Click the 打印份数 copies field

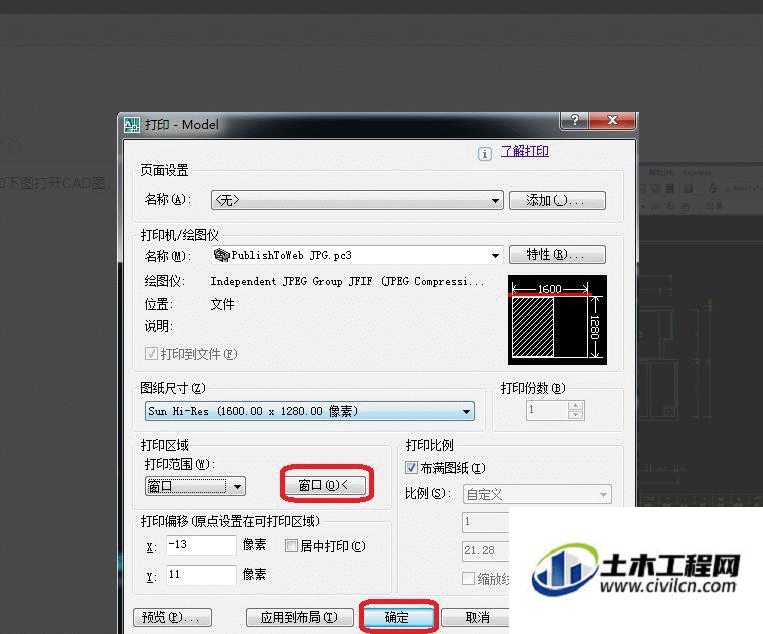[547, 410]
